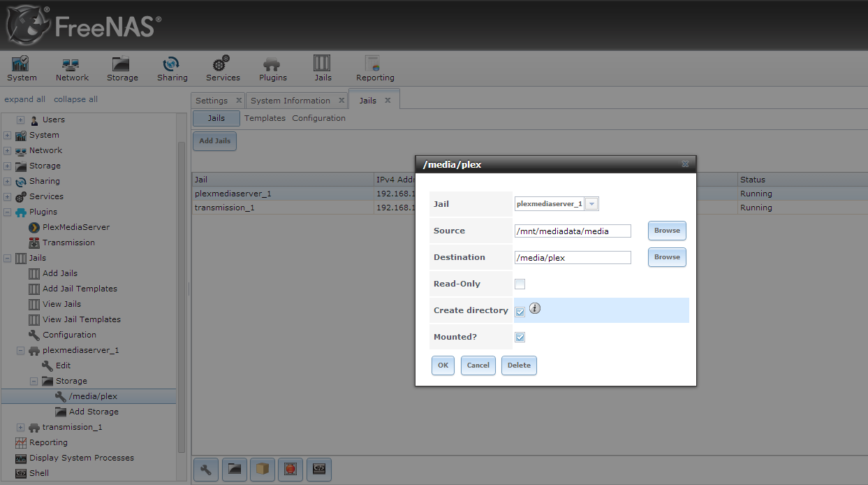Click Cancel in the /media/plex dialog
This screenshot has height=485, width=868.
click(x=478, y=365)
